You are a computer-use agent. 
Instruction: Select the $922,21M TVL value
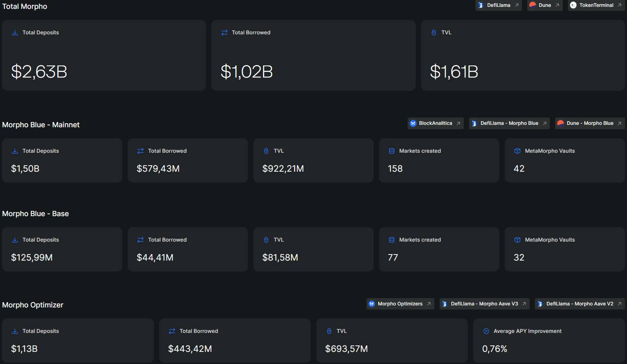[x=283, y=169]
